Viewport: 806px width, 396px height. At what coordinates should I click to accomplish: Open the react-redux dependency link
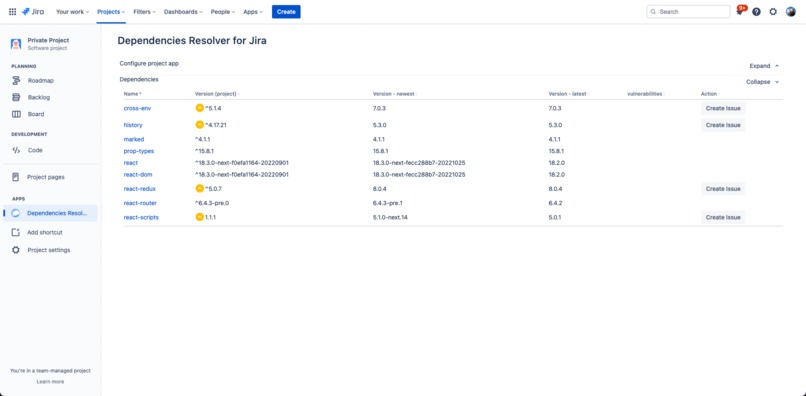coord(139,189)
